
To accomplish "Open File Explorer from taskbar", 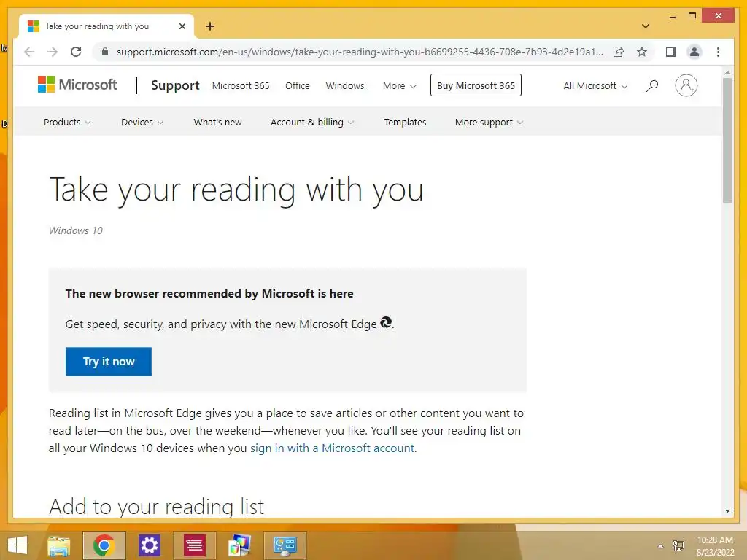I will 59,545.
